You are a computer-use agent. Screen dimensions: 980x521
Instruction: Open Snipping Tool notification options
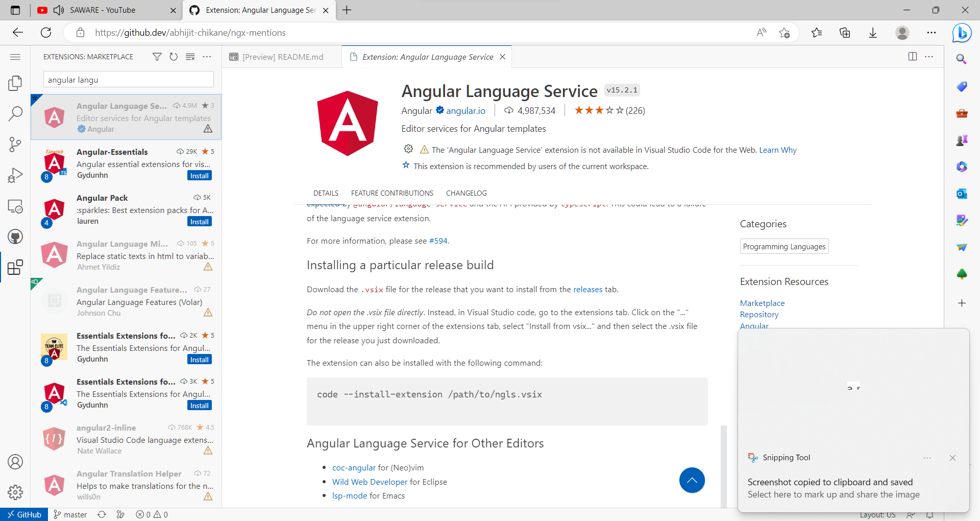tap(927, 458)
